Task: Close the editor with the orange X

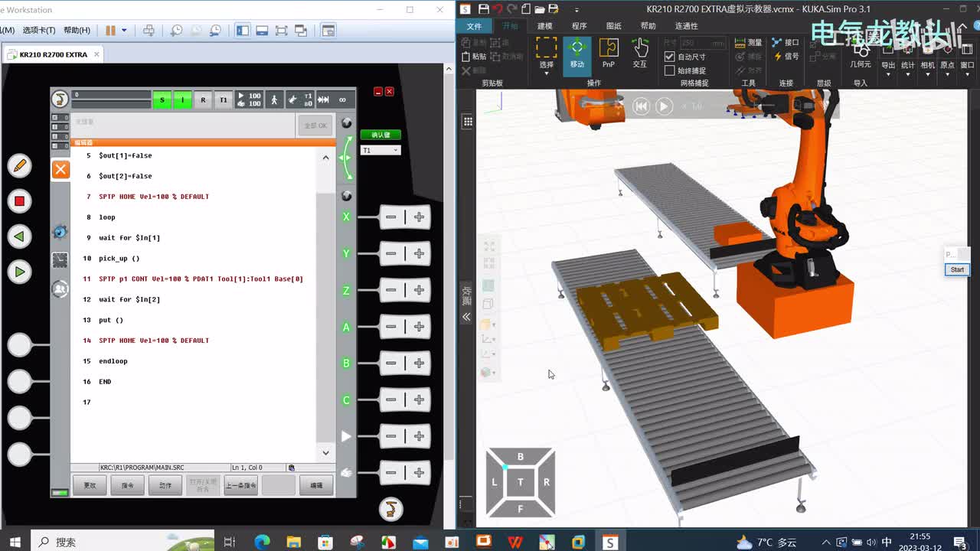Action: click(x=60, y=169)
